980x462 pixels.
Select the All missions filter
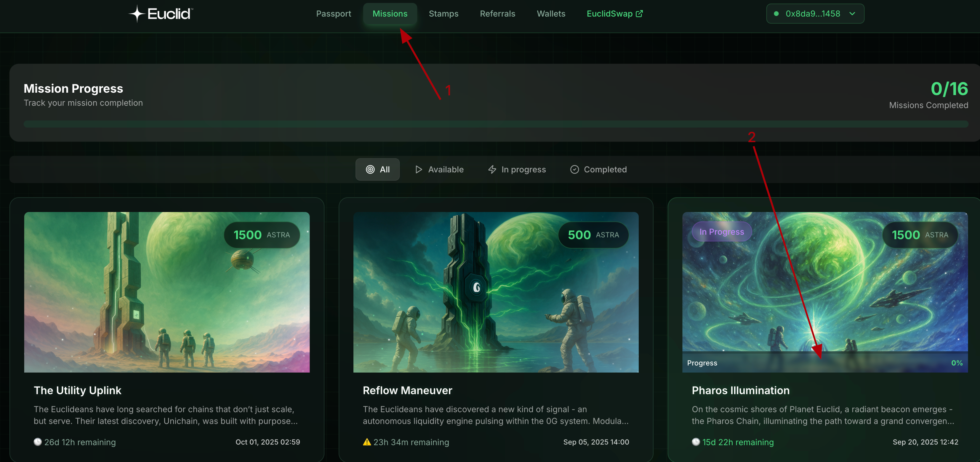click(x=377, y=170)
